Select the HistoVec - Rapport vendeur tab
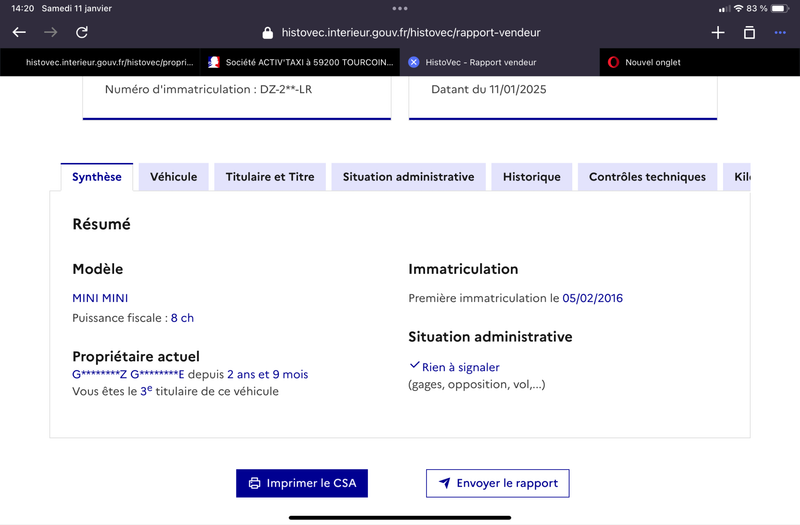 (x=500, y=62)
